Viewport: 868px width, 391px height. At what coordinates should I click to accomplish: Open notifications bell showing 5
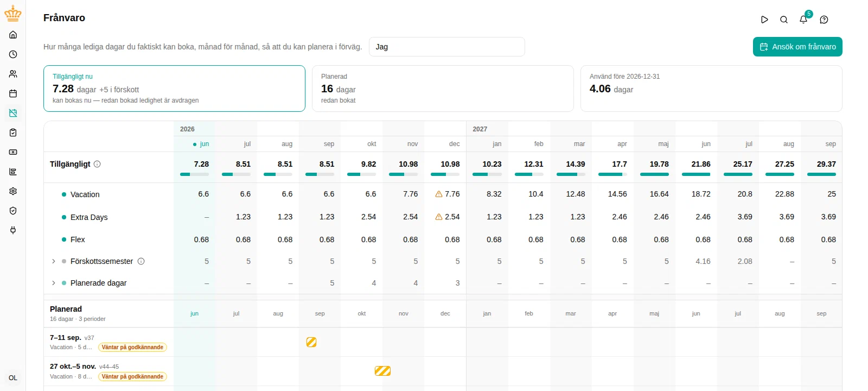pos(804,18)
